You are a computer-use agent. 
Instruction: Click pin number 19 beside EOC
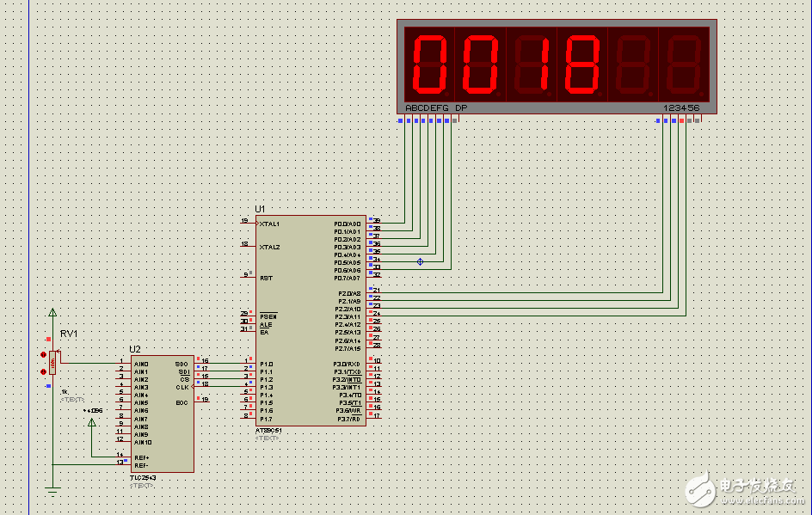tap(205, 399)
